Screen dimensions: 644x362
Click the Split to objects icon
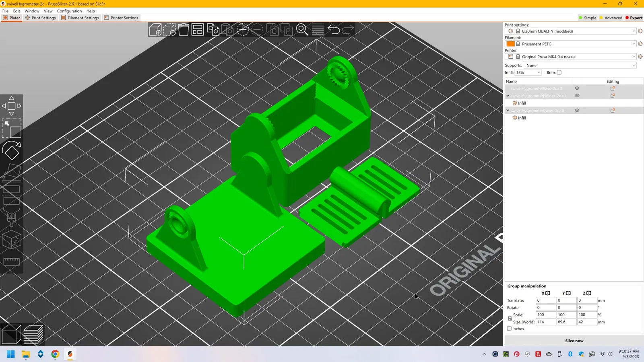coord(273,30)
